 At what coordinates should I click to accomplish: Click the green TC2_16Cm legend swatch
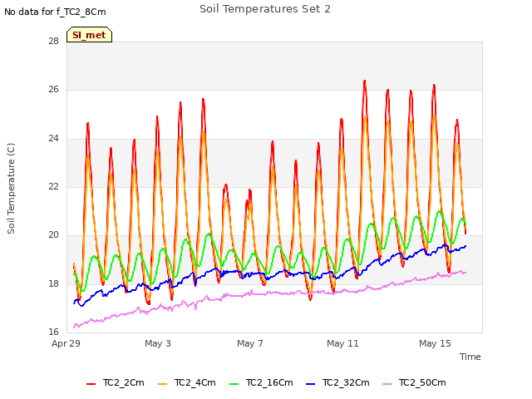click(x=234, y=384)
